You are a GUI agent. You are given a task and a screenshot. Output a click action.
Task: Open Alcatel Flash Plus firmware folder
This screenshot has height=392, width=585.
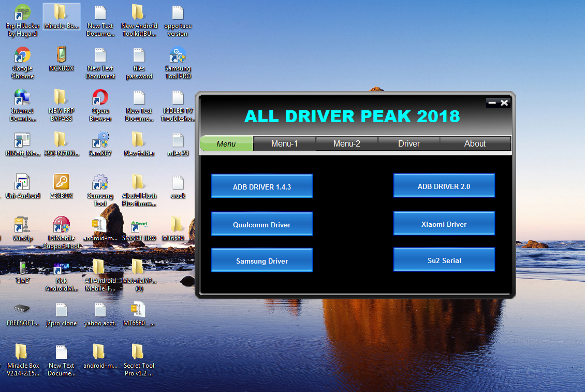point(139,191)
